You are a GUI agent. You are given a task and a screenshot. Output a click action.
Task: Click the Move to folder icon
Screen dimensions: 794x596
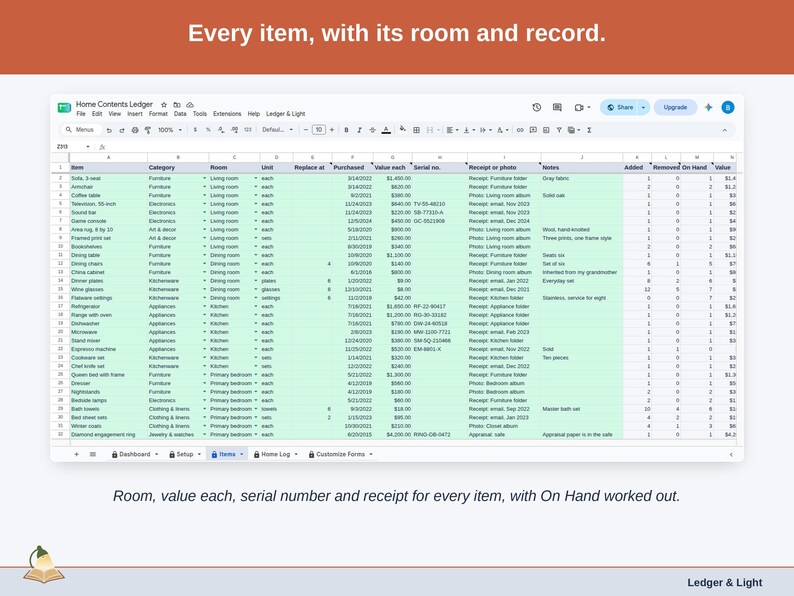(177, 105)
